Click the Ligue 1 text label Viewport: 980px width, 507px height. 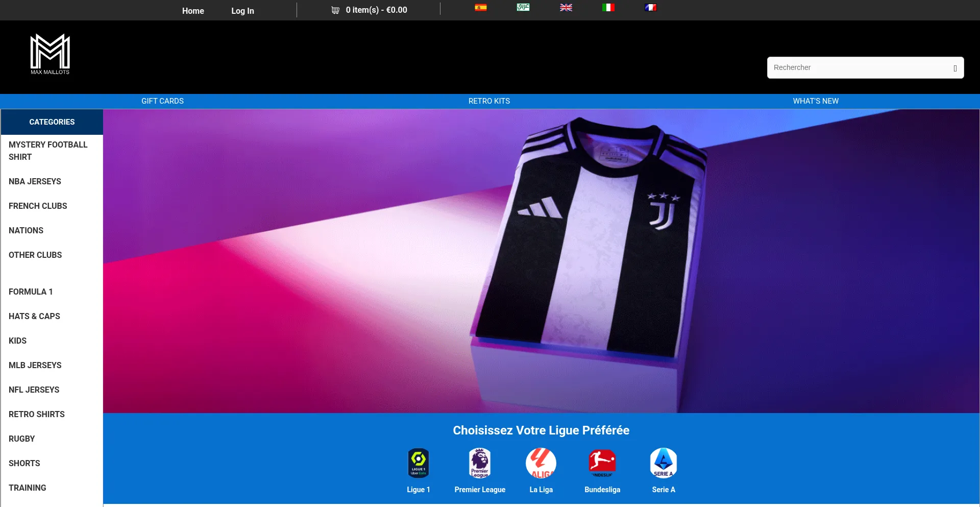coord(419,490)
